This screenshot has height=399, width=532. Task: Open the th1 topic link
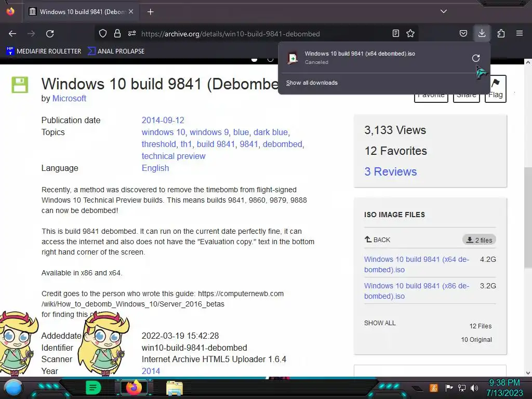click(x=187, y=144)
